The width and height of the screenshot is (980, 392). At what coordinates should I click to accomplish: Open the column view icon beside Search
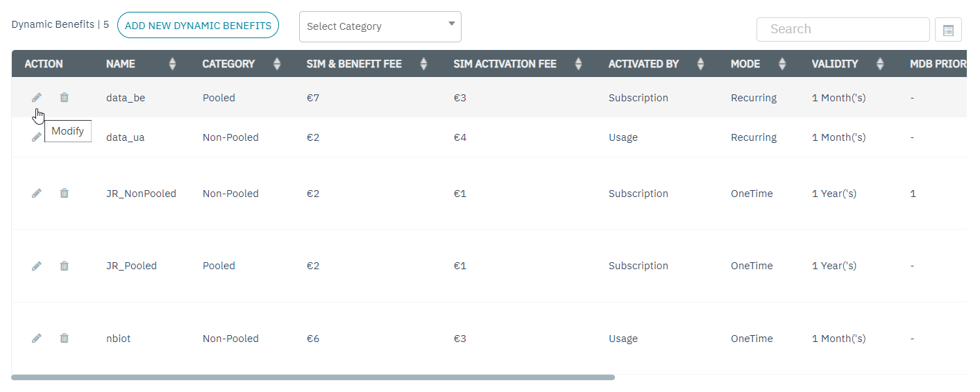[948, 30]
